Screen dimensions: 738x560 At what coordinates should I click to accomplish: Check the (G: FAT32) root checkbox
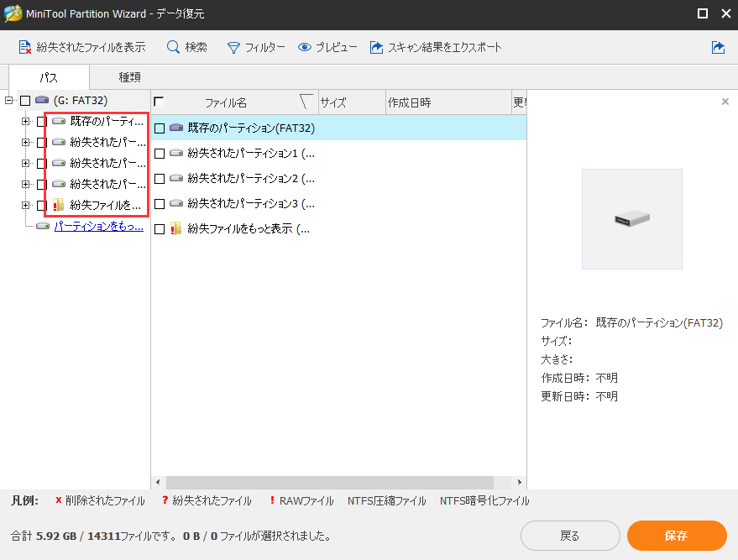click(24, 99)
